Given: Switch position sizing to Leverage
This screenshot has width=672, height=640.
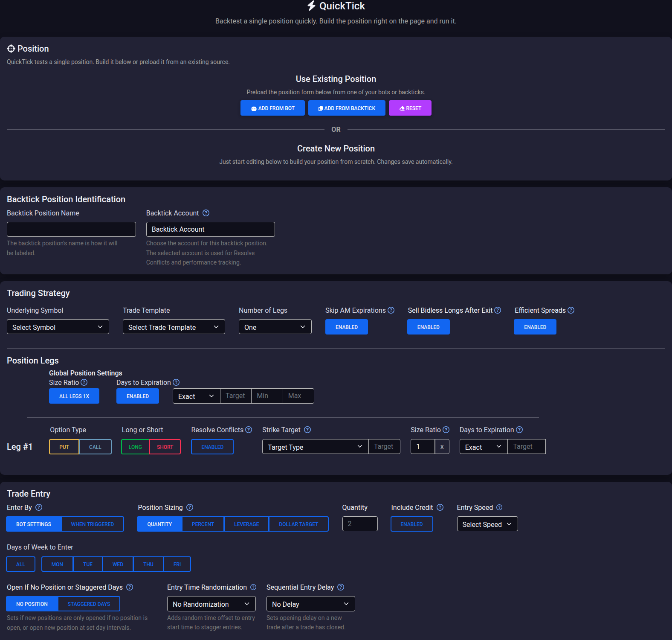Looking at the screenshot, I should (x=246, y=524).
